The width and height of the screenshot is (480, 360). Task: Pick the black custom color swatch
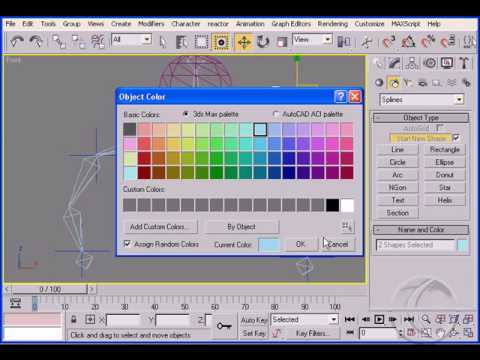coord(332,205)
